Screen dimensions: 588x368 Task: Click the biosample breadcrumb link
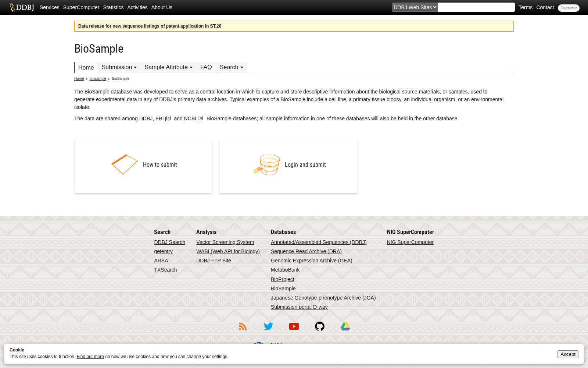click(x=98, y=79)
